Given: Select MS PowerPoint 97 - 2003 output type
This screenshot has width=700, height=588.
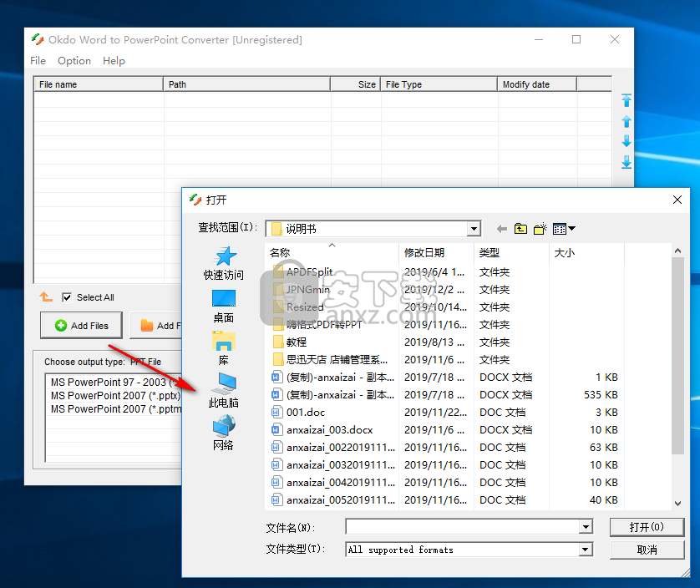Looking at the screenshot, I should point(114,383).
